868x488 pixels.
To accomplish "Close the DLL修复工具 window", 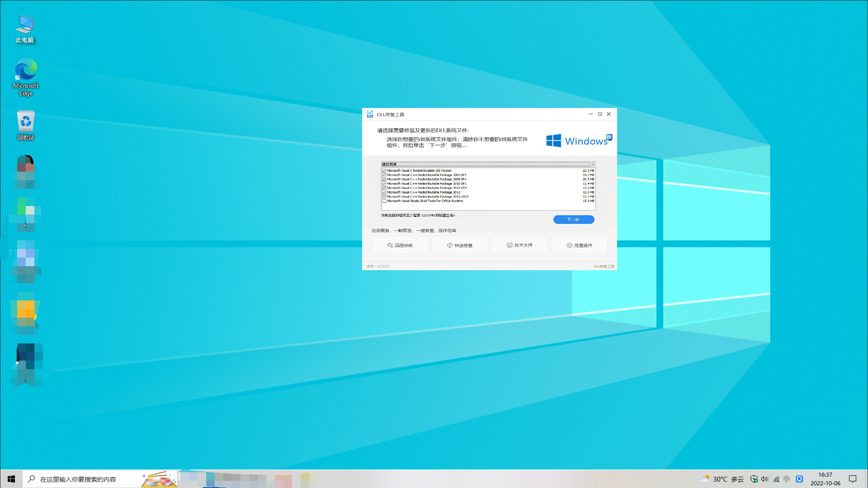I will [609, 114].
